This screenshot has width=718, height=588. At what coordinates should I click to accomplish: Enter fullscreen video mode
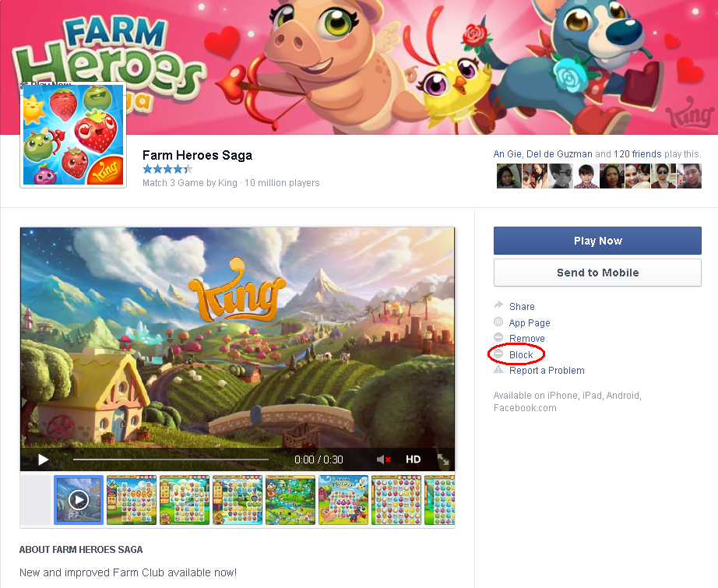443,459
